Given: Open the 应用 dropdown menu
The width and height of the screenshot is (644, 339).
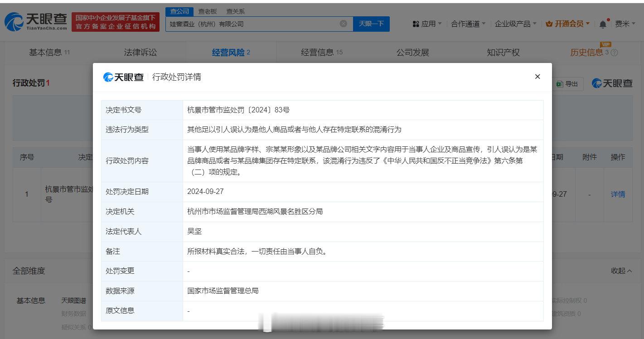Looking at the screenshot, I should [427, 24].
